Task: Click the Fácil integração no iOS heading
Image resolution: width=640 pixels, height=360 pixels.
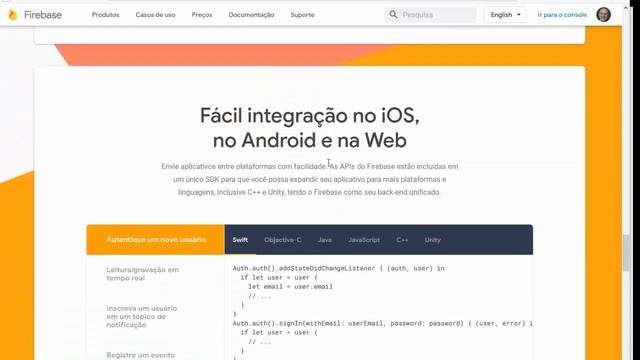Action: point(310,128)
